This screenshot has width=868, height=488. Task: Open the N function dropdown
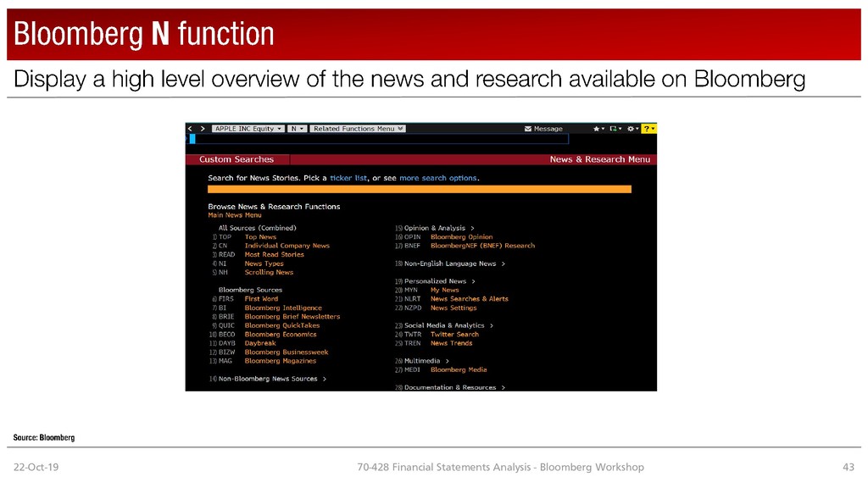coord(297,129)
